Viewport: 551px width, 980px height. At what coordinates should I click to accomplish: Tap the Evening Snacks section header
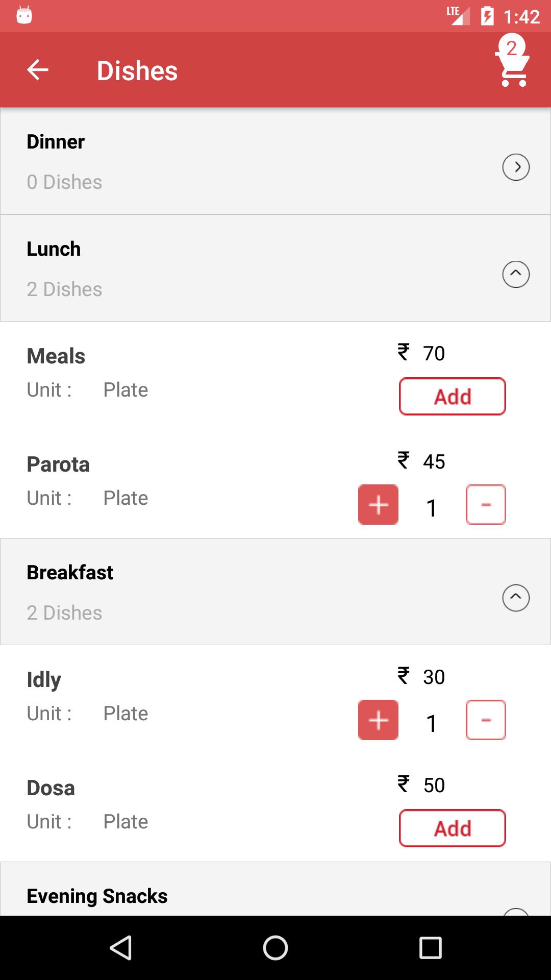(275, 889)
